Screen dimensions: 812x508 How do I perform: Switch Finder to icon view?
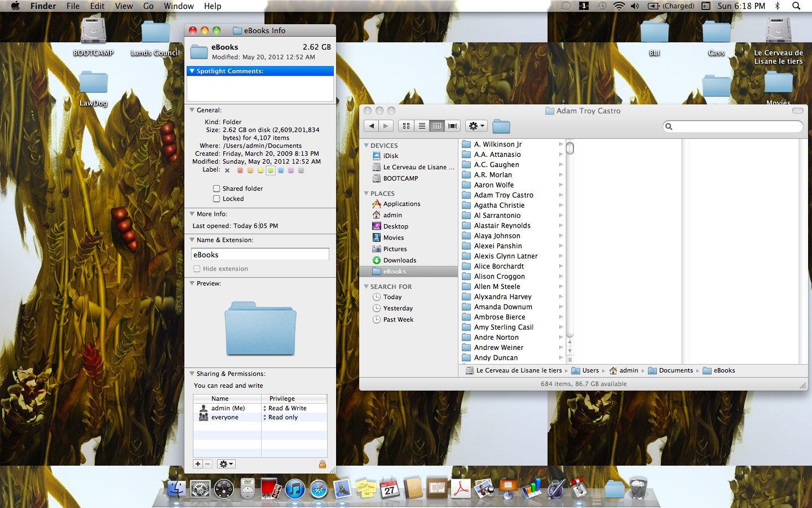pyautogui.click(x=406, y=126)
